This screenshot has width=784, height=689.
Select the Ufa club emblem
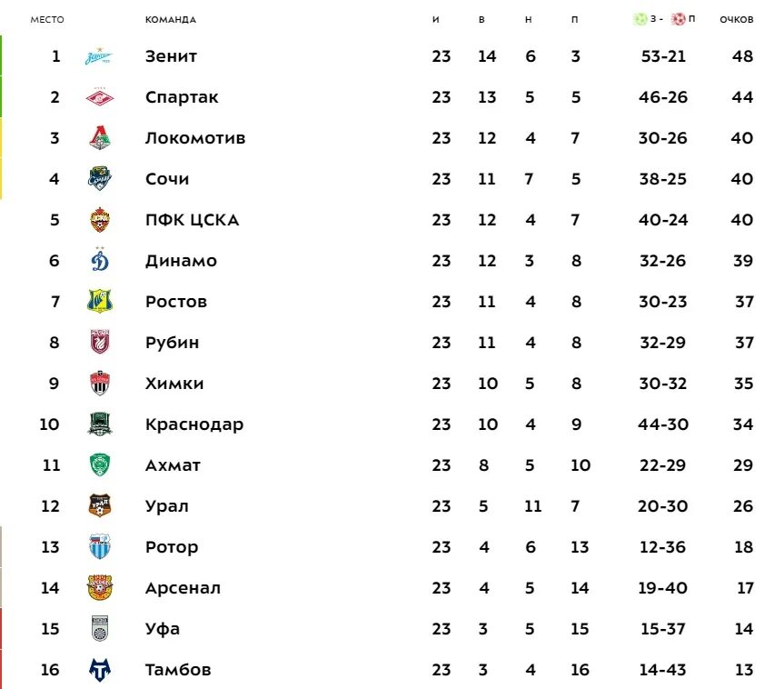[x=100, y=628]
